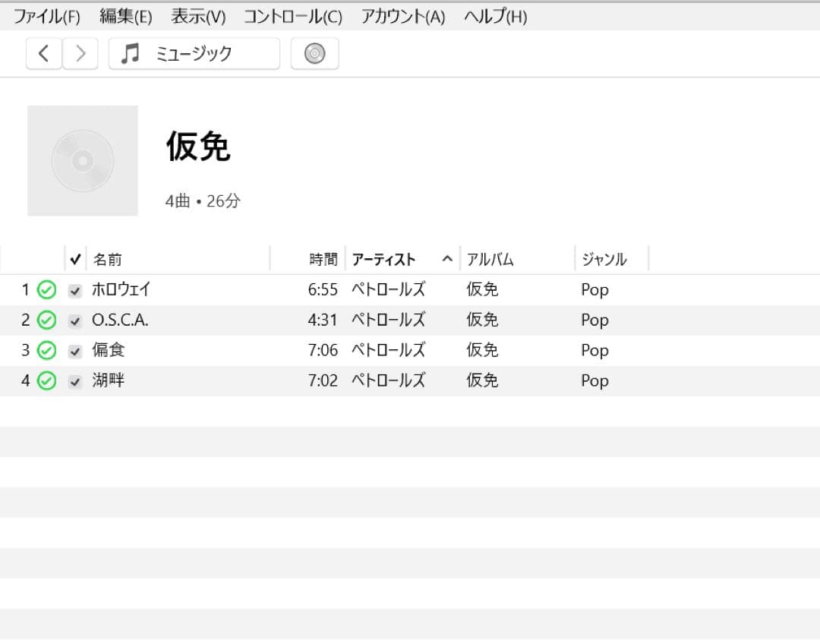820x644 pixels.
Task: Click track number 1
Action: tap(25, 290)
